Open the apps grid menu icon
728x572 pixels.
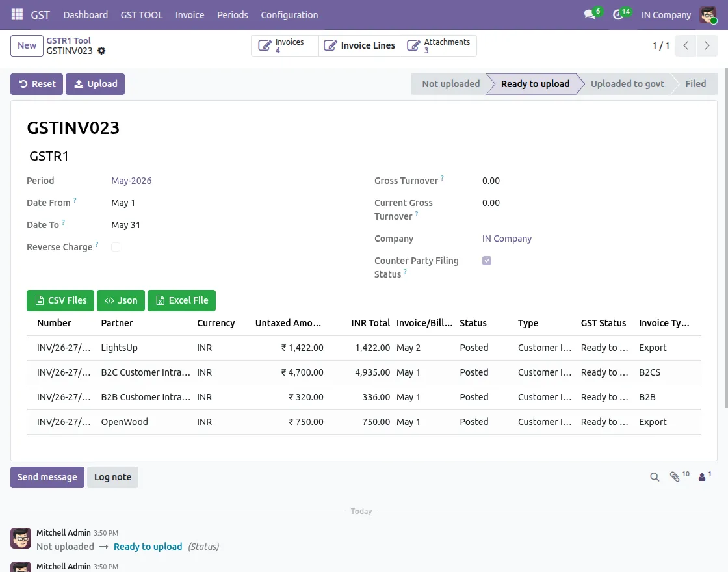click(x=17, y=15)
